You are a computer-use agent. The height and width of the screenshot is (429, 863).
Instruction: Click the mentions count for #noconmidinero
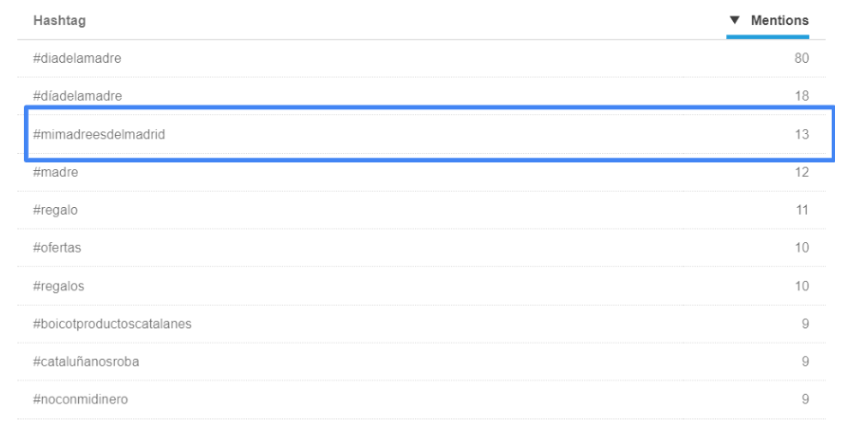(805, 399)
